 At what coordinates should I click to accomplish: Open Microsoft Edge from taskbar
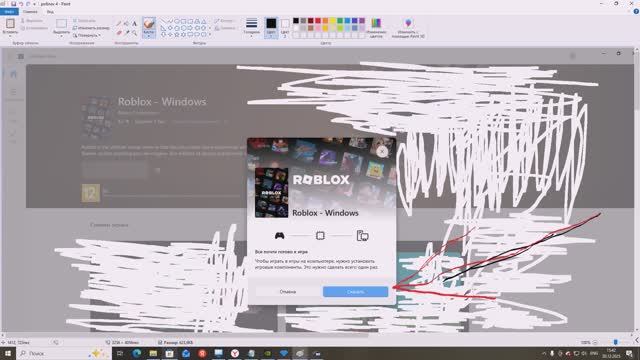pos(137,353)
